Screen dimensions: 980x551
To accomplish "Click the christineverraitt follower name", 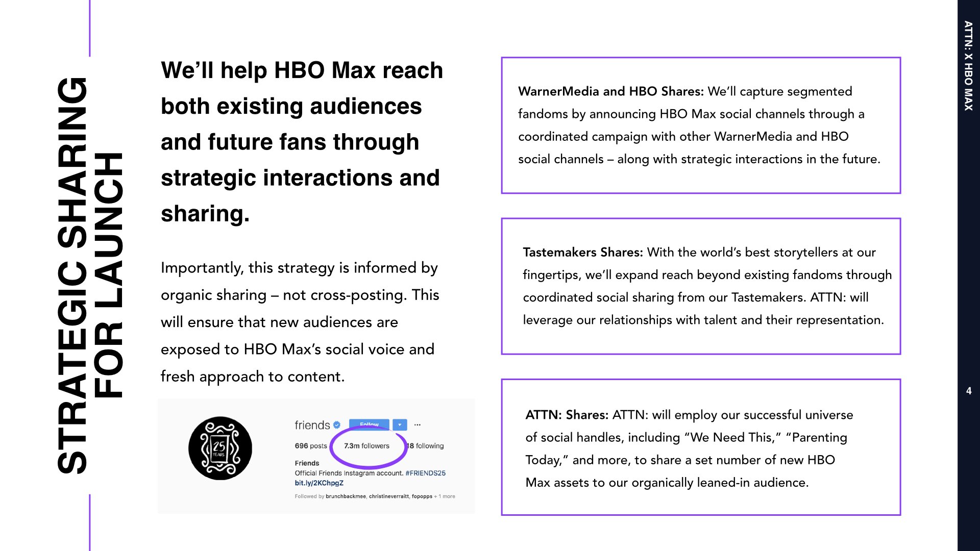I will (389, 496).
